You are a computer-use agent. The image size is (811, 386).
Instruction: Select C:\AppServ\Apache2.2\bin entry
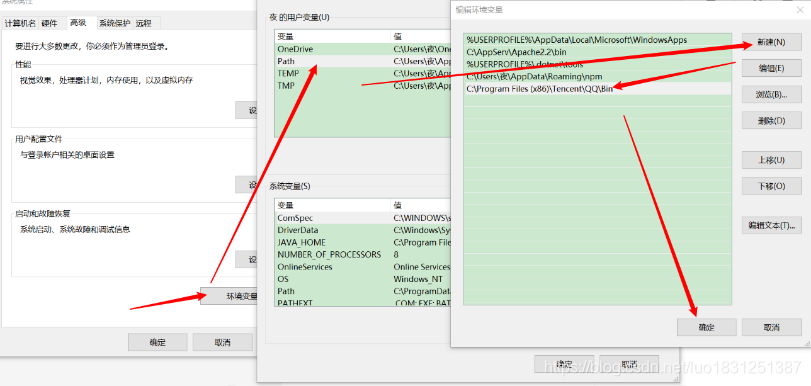597,52
